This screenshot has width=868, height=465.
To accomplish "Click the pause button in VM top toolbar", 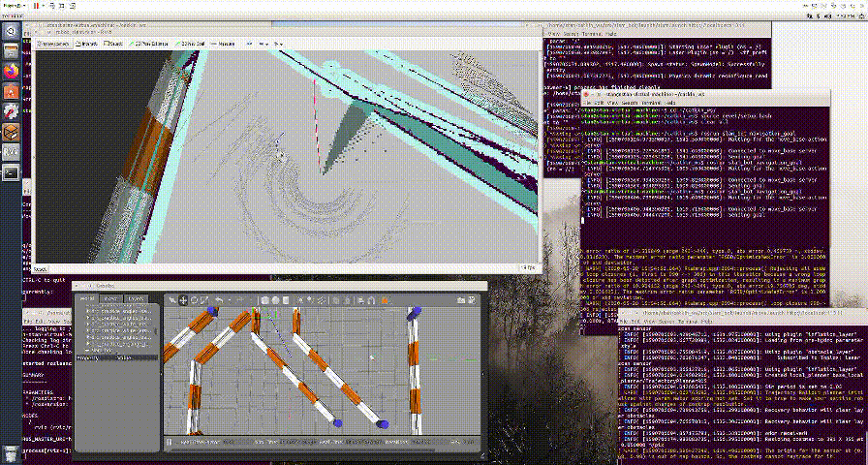I will [36, 6].
